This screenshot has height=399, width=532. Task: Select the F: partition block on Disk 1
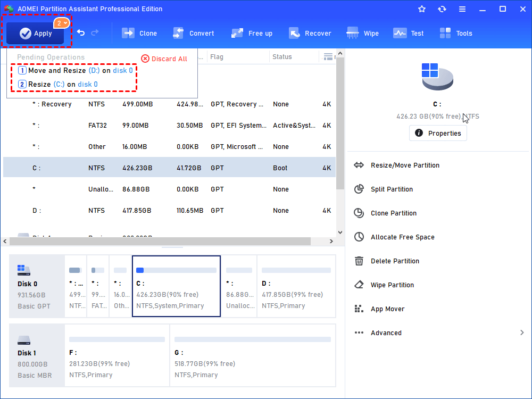coord(117,355)
